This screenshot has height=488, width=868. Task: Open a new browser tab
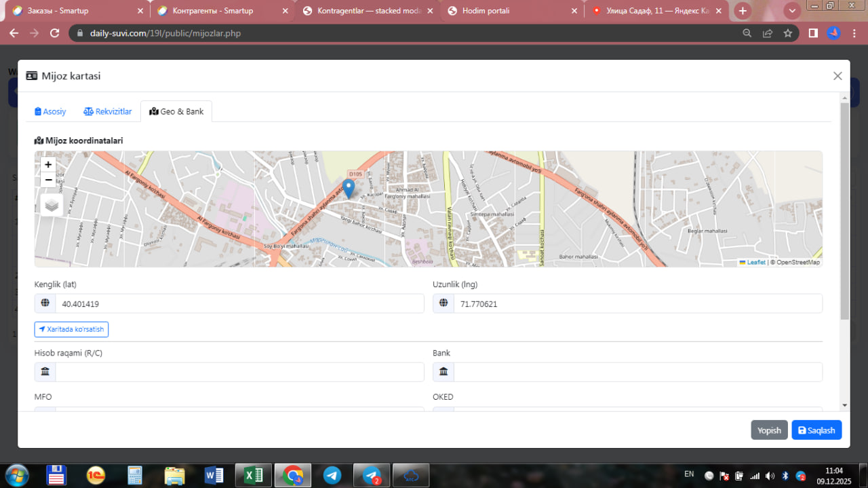743,11
